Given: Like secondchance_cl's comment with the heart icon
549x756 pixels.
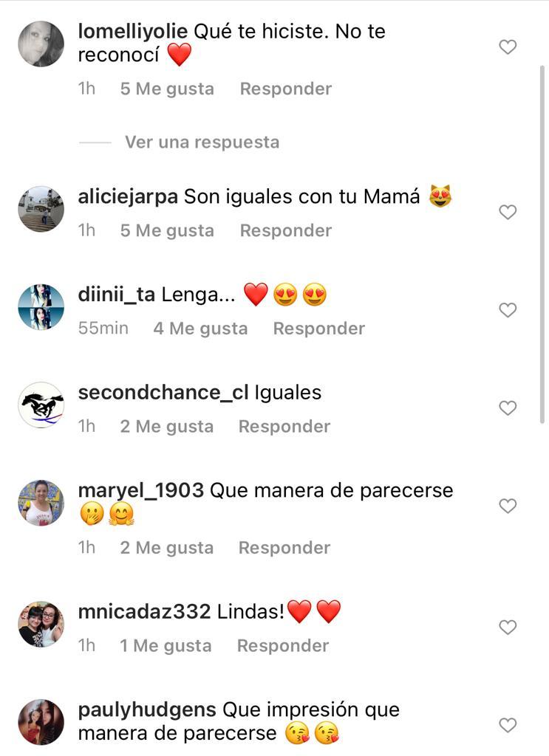Looking at the screenshot, I should tap(508, 408).
